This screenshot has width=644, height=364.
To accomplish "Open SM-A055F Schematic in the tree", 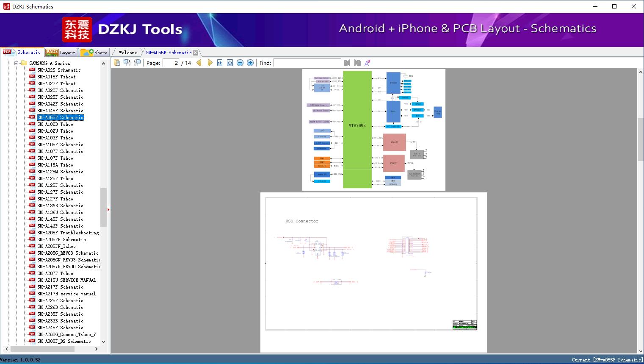I will pyautogui.click(x=60, y=117).
